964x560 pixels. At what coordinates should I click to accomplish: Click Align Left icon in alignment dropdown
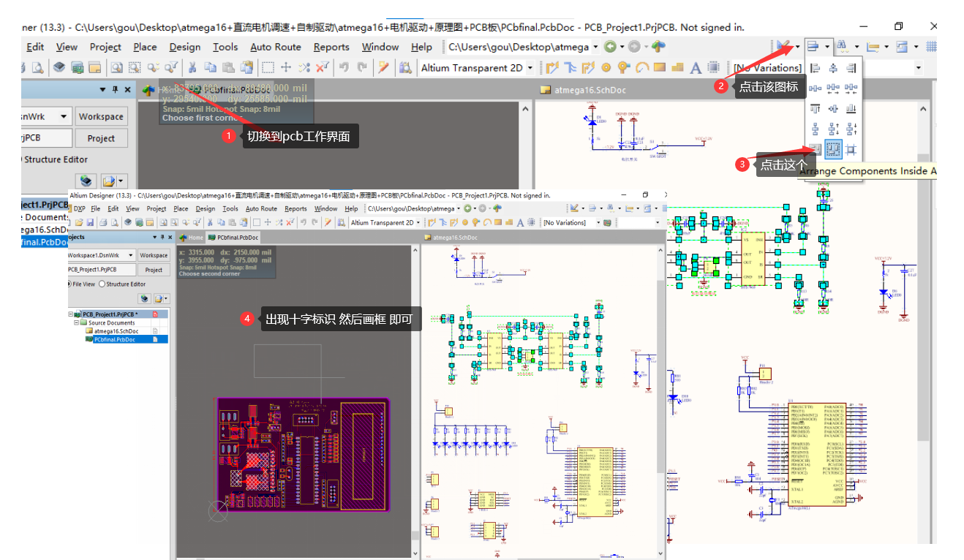point(815,68)
